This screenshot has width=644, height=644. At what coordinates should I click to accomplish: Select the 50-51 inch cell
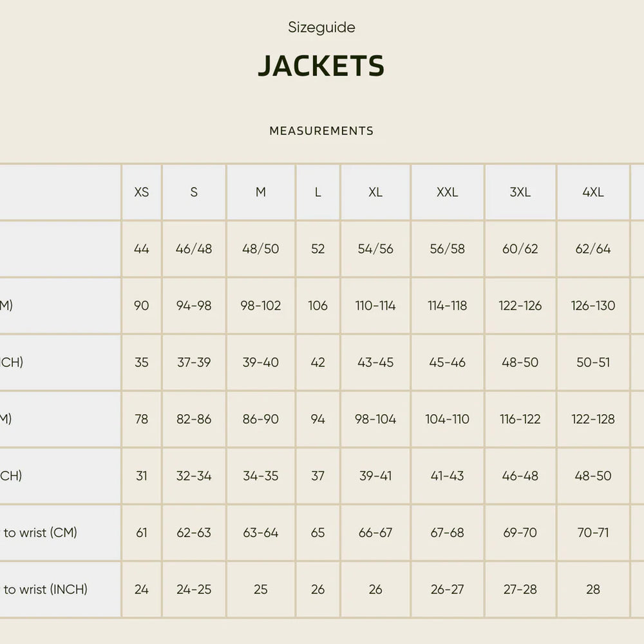coord(592,362)
